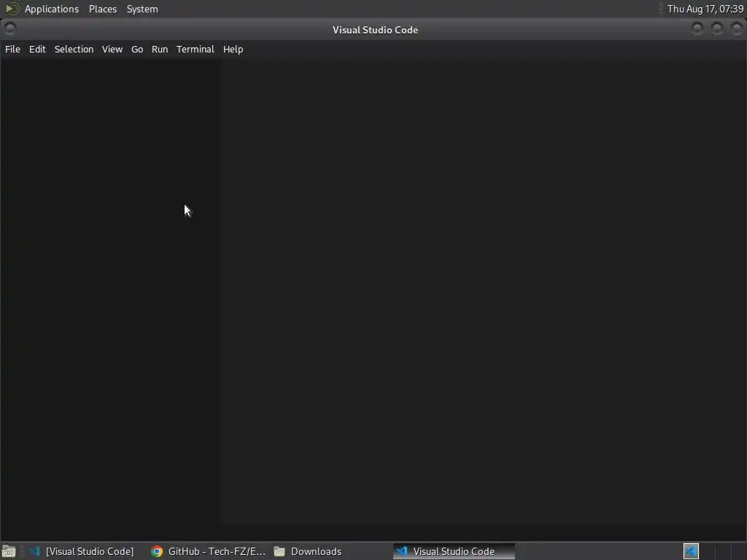This screenshot has height=560, width=747.
Task: Switch to [Visual Studio Code] taskbar window
Action: (81, 551)
